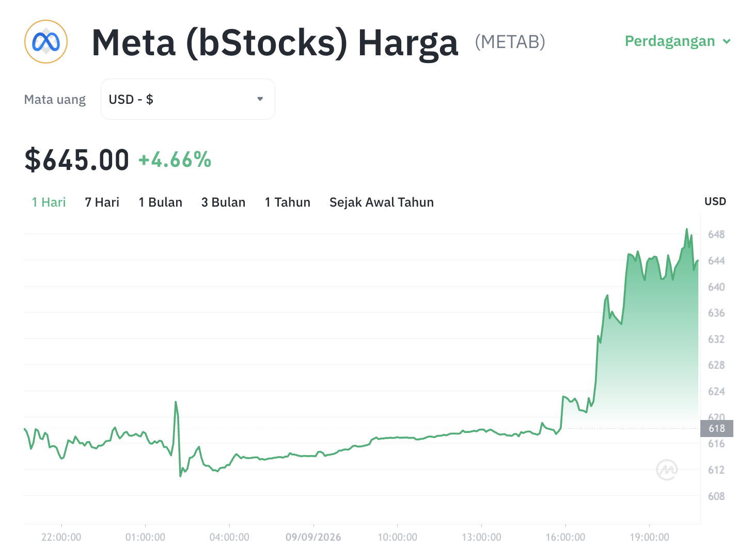Select Sejak Awal Tahun range
753x560 pixels.
click(x=382, y=202)
